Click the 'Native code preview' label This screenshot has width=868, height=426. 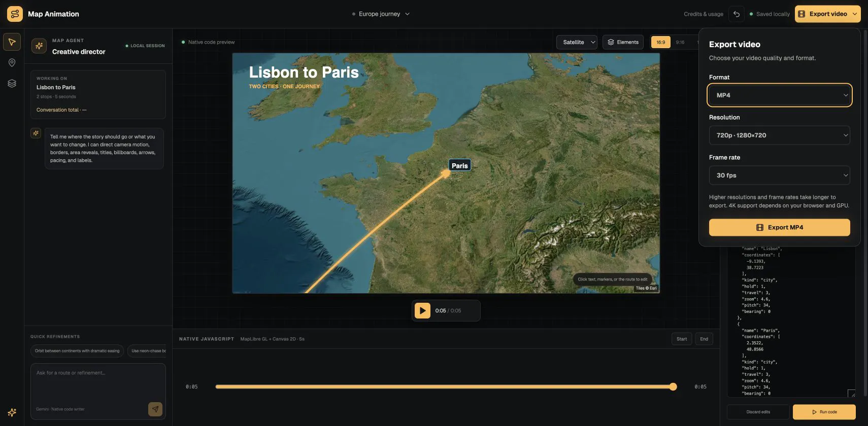(x=209, y=42)
